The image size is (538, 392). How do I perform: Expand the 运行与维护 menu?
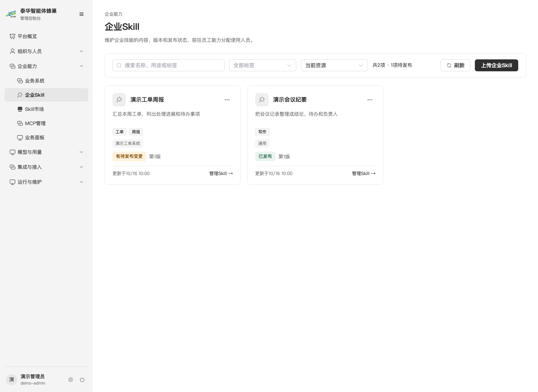tap(46, 182)
